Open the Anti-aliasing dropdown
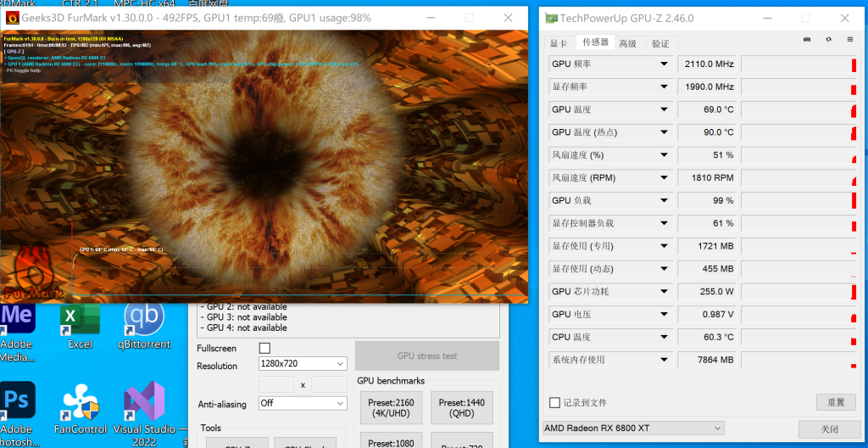 click(x=303, y=403)
